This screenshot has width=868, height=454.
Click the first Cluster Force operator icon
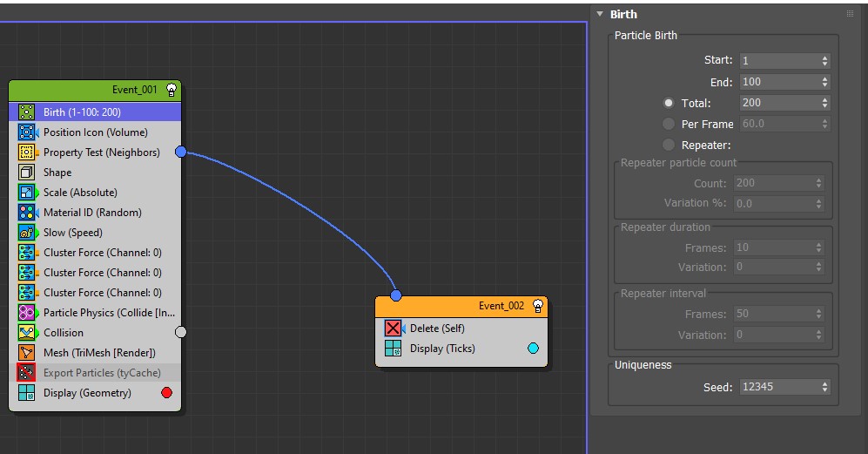[26, 252]
